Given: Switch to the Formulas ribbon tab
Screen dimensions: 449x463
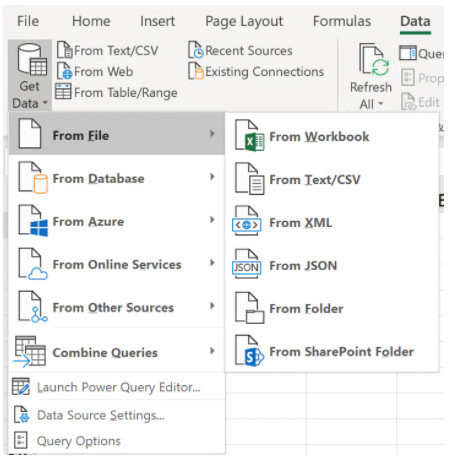Looking at the screenshot, I should [342, 22].
